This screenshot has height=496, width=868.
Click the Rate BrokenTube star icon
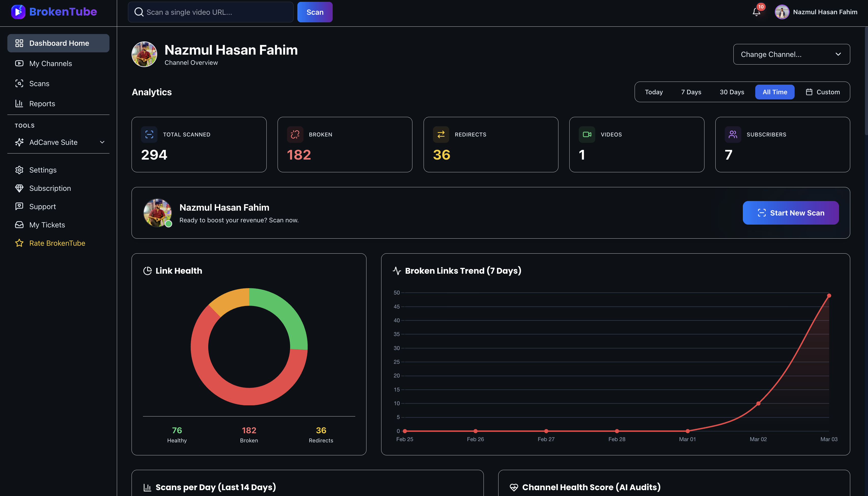click(x=19, y=243)
